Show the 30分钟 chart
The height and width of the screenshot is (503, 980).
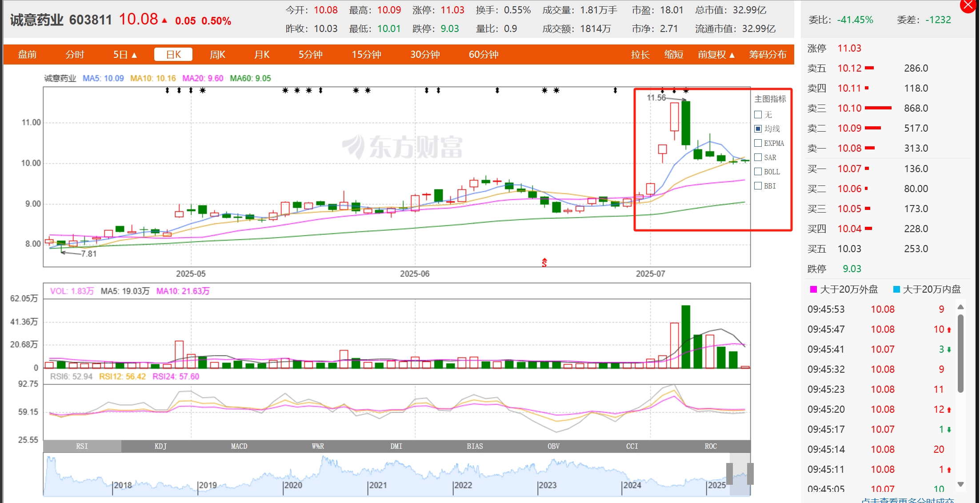click(425, 54)
